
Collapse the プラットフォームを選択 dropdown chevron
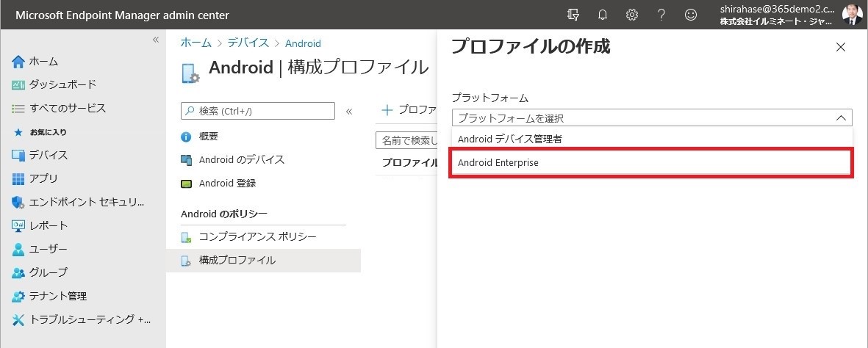click(x=841, y=118)
